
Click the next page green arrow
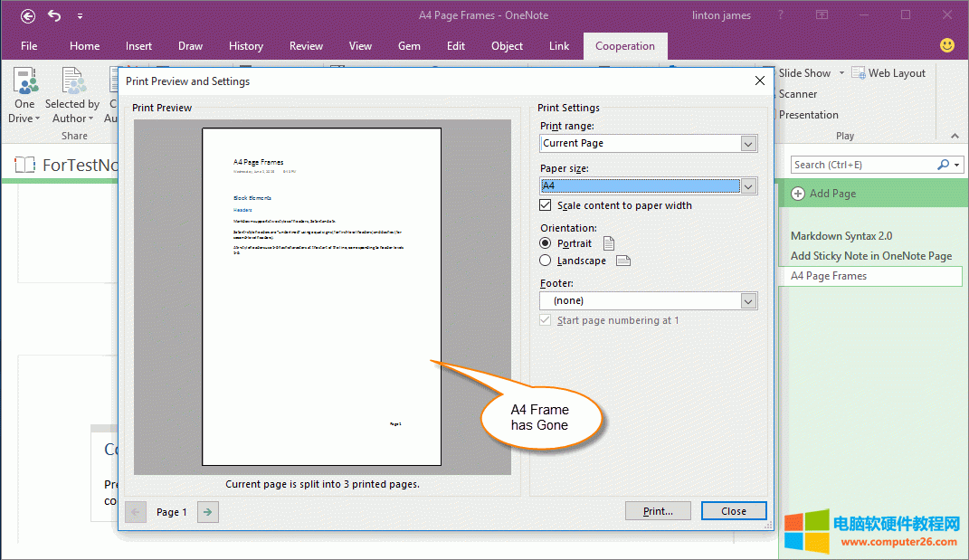[x=208, y=512]
